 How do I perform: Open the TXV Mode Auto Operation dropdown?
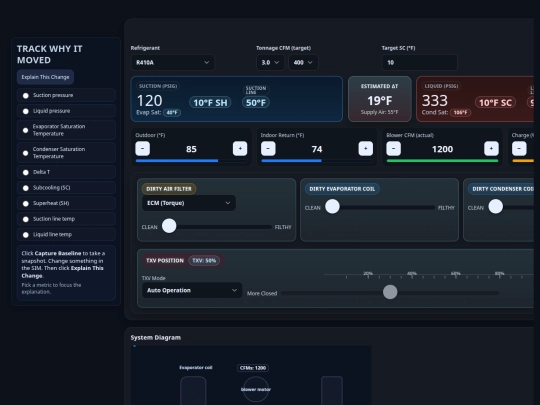pyautogui.click(x=192, y=290)
